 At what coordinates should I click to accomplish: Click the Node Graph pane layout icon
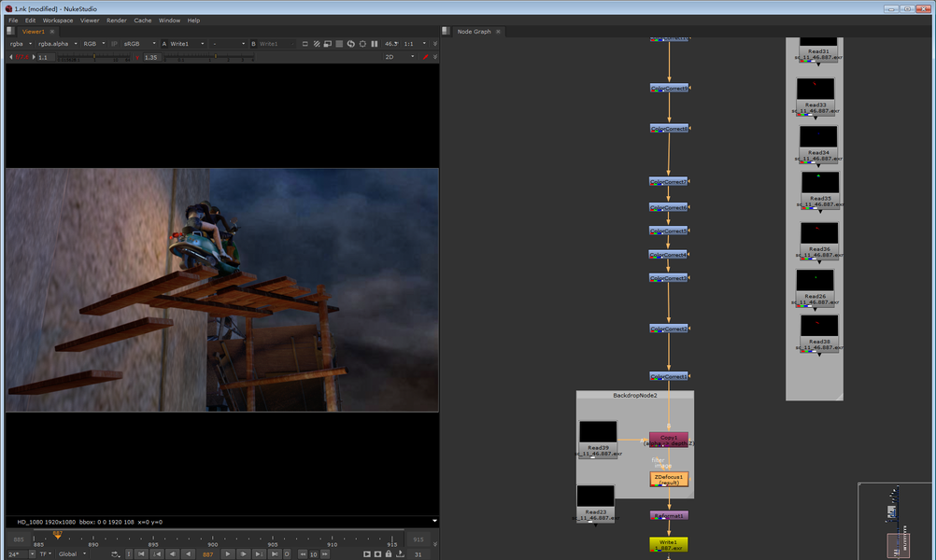pos(446,31)
